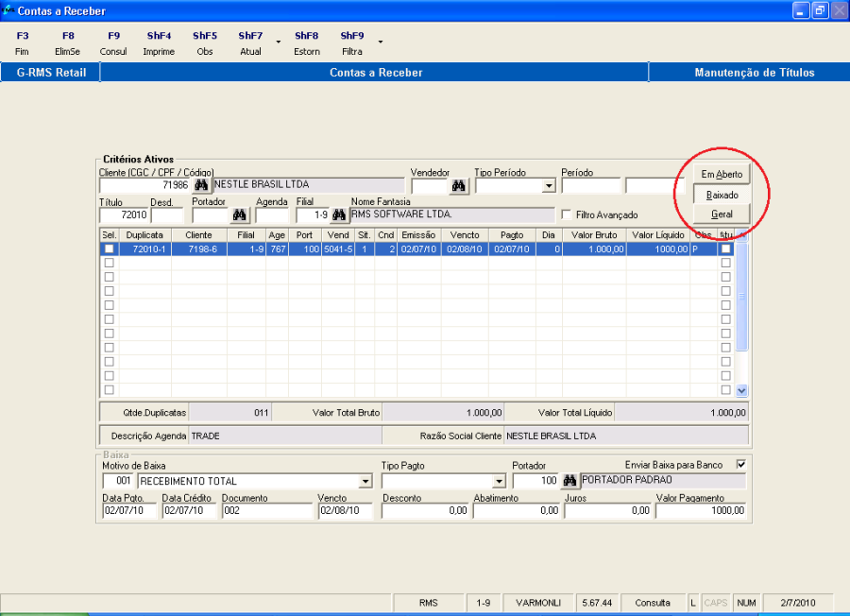
Task: Open the arrow menu next to ShF9 Filtra
Action: 380,43
